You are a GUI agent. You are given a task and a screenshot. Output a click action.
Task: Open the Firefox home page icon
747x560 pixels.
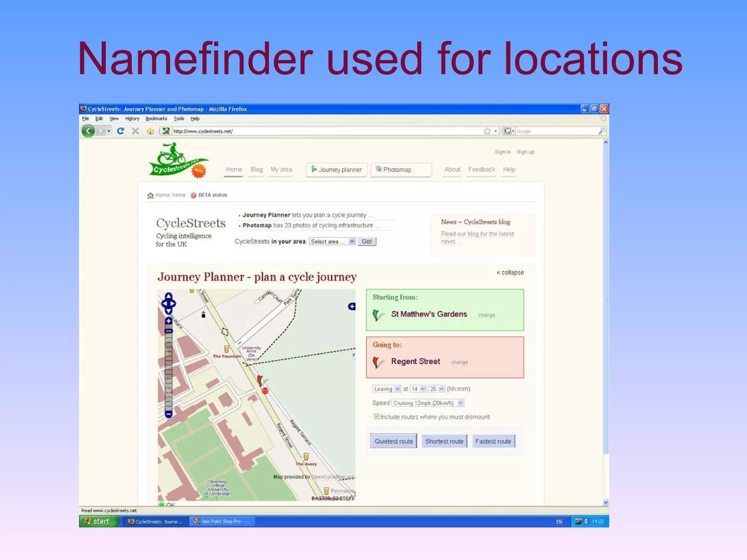[x=150, y=131]
